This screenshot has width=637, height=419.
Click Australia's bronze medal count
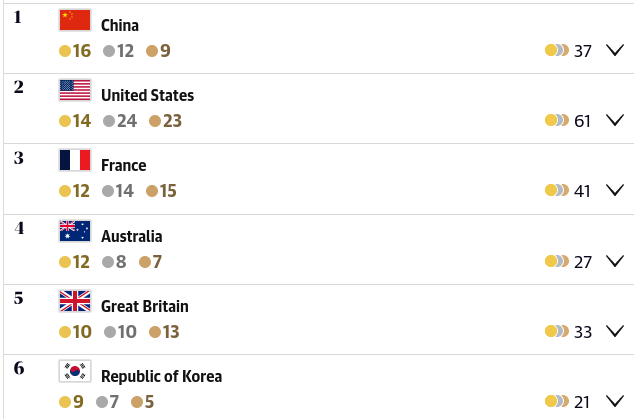(x=157, y=261)
